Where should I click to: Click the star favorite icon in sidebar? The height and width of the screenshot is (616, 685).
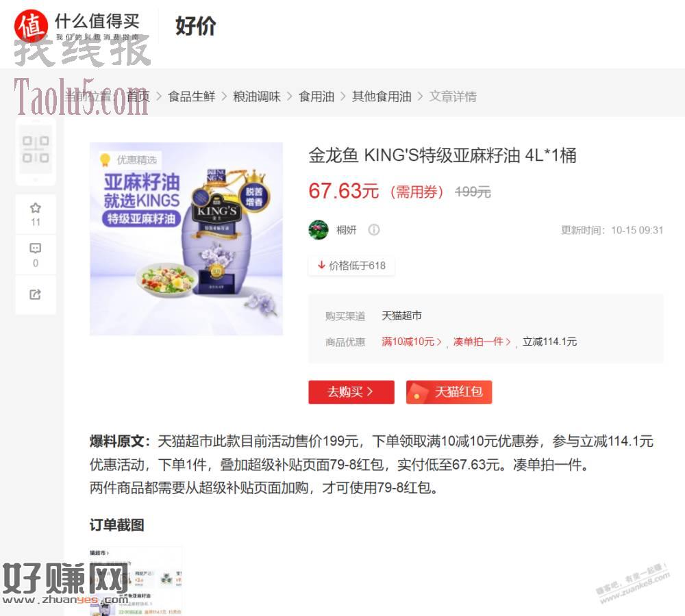click(x=36, y=208)
